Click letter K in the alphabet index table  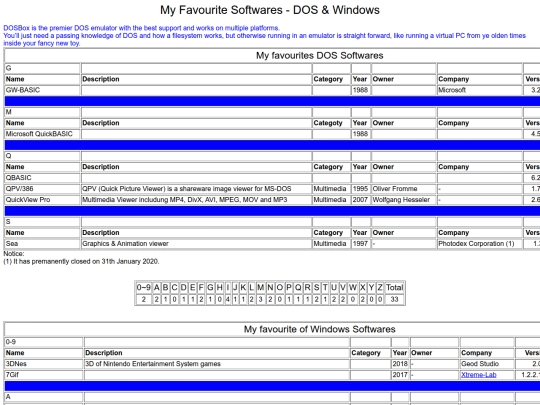[243, 288]
